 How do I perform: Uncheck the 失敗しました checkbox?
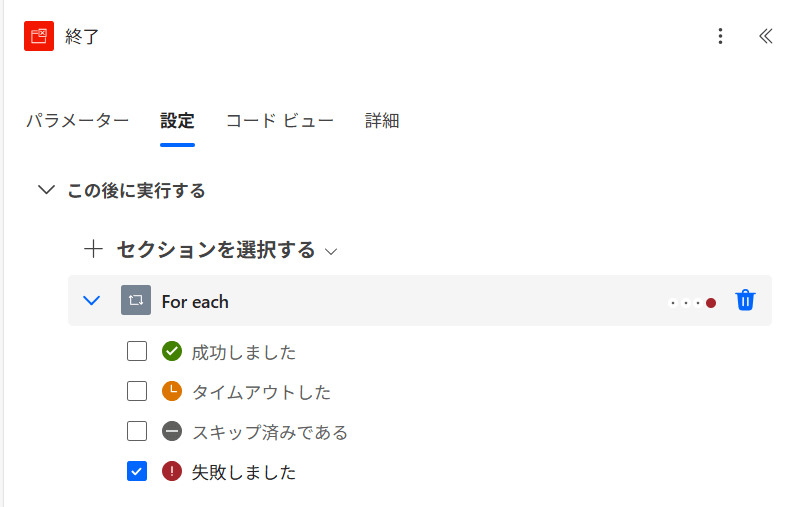137,471
